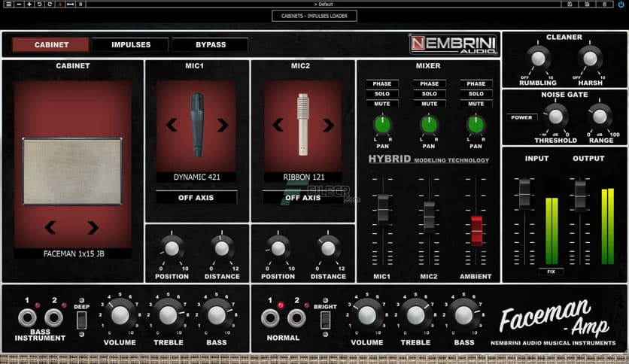Select next MIC2 microphone with right arrow
Viewport: 629px width, 364px height.
click(x=328, y=125)
